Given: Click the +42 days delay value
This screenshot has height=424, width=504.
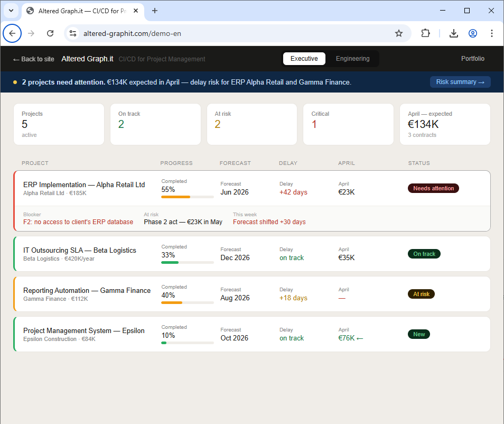Looking at the screenshot, I should (293, 192).
